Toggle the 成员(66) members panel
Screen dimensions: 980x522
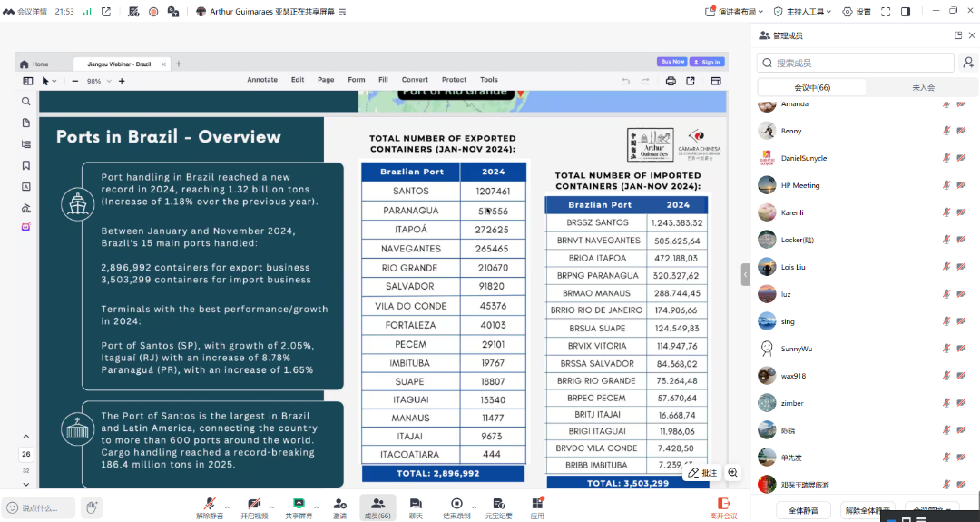click(377, 507)
